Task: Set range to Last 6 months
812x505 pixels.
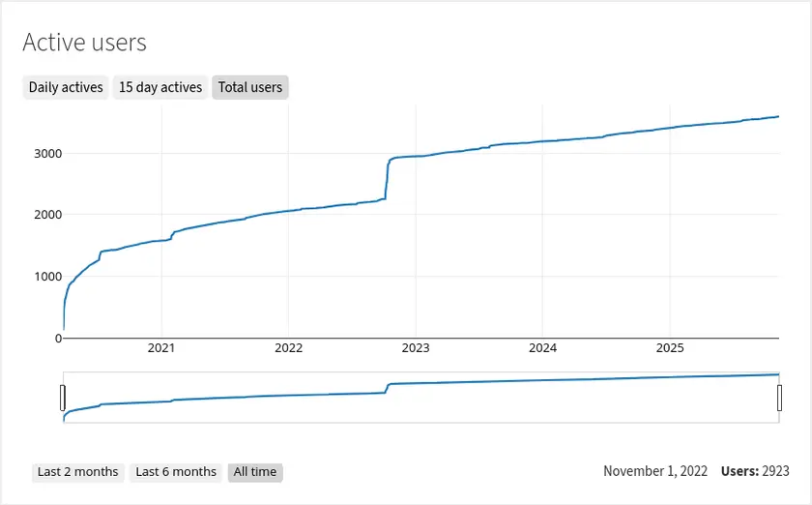Action: click(x=176, y=472)
